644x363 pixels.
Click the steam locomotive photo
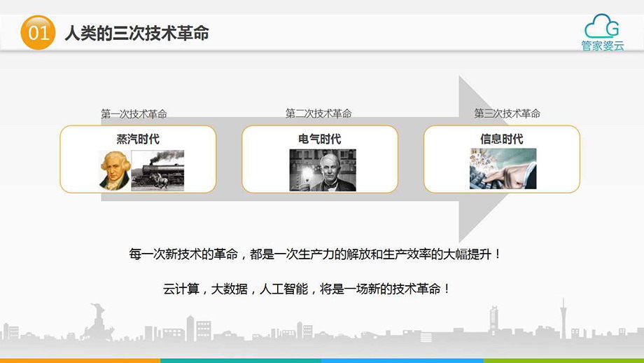click(x=157, y=170)
